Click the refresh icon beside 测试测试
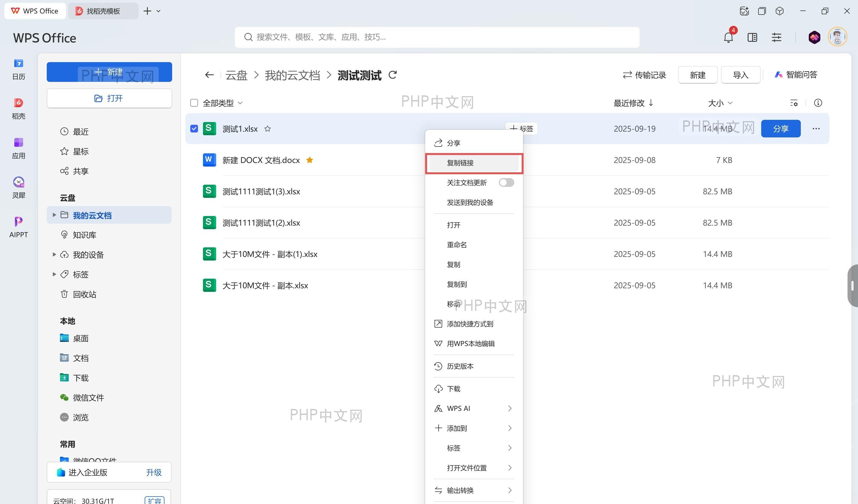The height and width of the screenshot is (504, 858). pos(393,74)
